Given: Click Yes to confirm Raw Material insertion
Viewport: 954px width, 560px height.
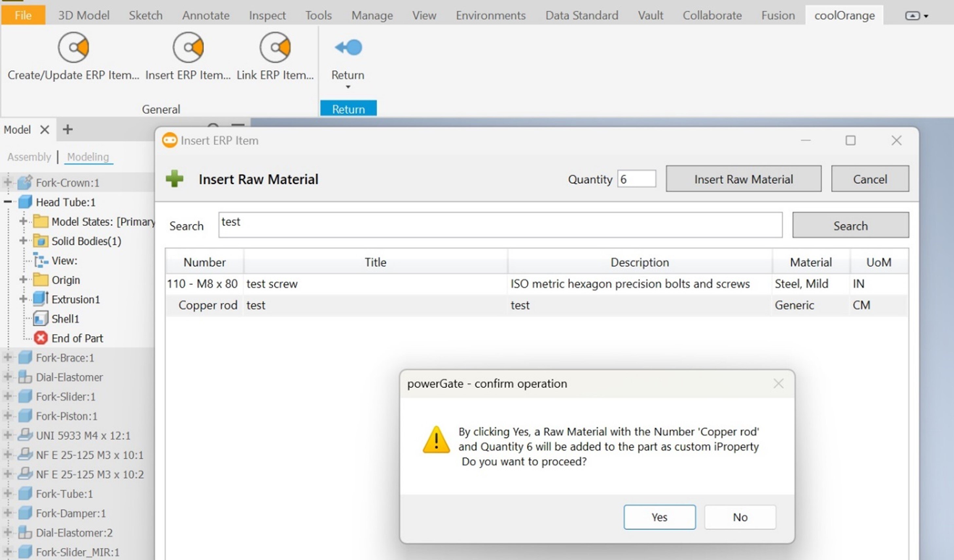Looking at the screenshot, I should pos(660,517).
